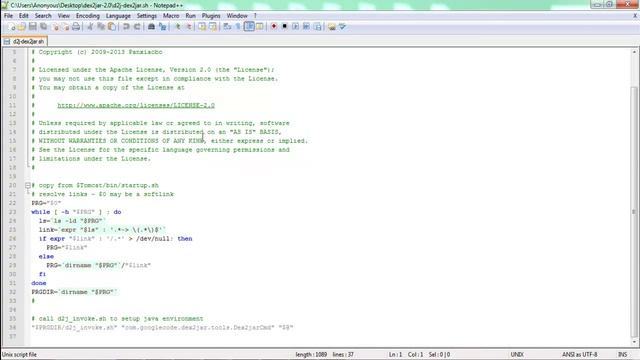Click the last toolbar icon with checkmark
This screenshot has width=640, height=360.
(342, 27)
